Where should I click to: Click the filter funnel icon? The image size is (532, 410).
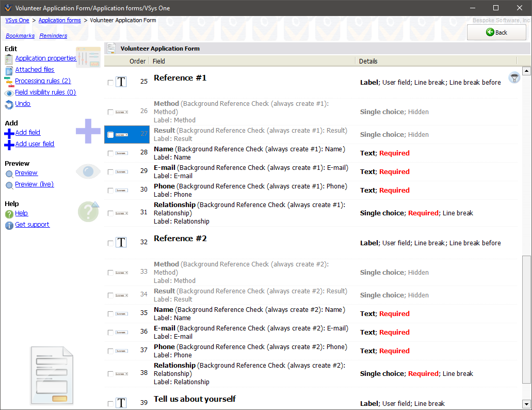(x=514, y=78)
